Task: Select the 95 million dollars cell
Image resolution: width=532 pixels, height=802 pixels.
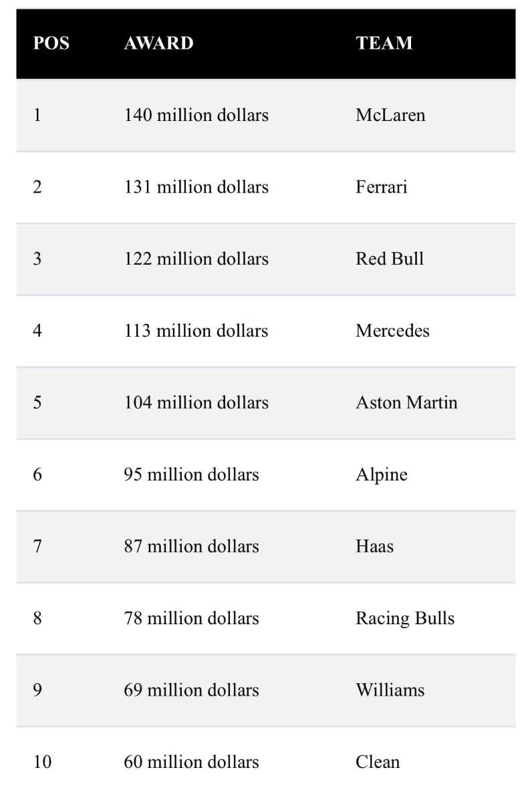Action: pyautogui.click(x=191, y=475)
